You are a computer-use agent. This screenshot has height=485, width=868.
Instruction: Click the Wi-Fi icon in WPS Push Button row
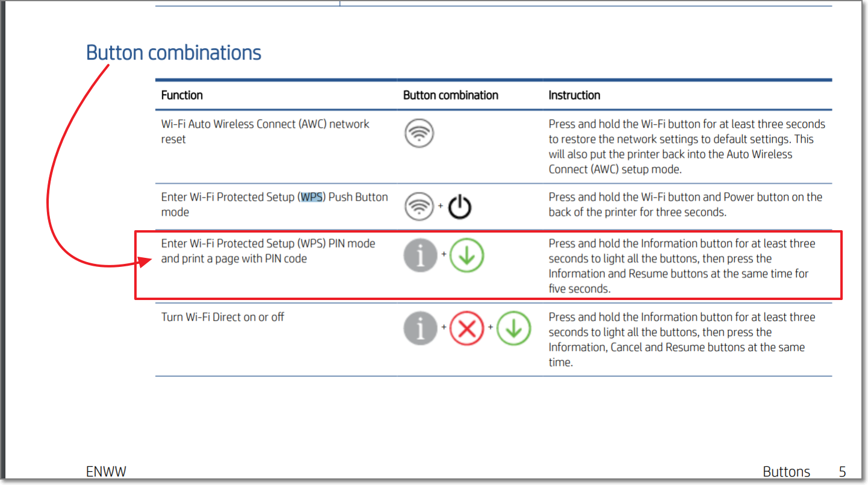coord(419,207)
